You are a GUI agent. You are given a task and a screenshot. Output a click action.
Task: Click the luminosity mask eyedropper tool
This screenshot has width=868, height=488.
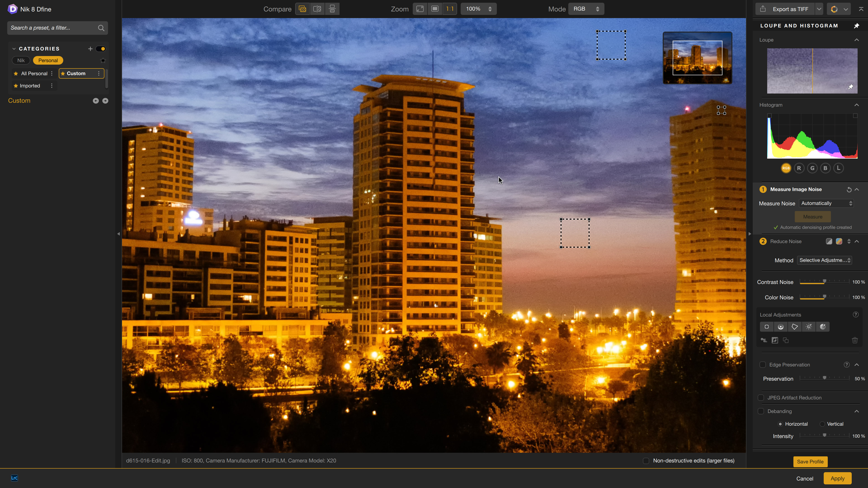(809, 327)
